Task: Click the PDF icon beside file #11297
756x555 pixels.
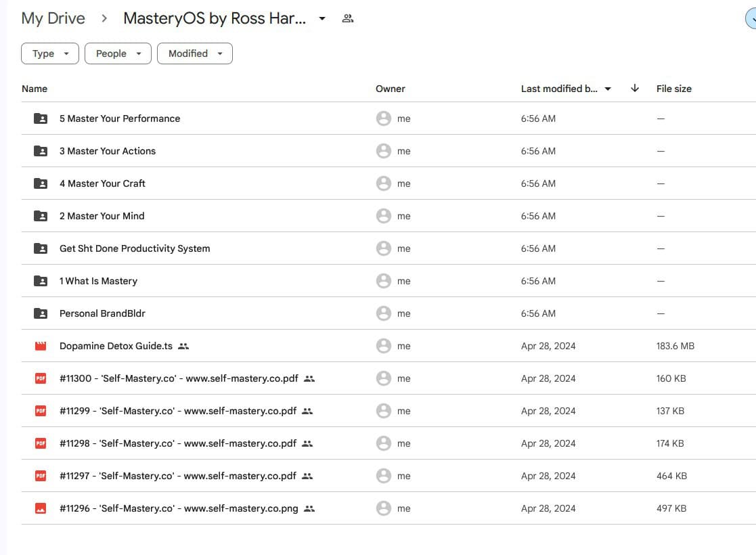Action: pyautogui.click(x=41, y=476)
